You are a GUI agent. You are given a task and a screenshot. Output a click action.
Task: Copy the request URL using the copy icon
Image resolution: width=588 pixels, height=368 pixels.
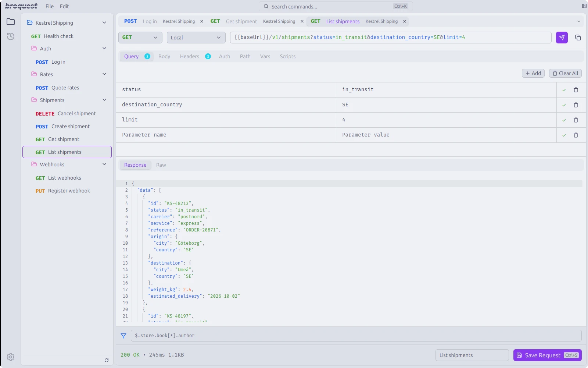(x=578, y=38)
